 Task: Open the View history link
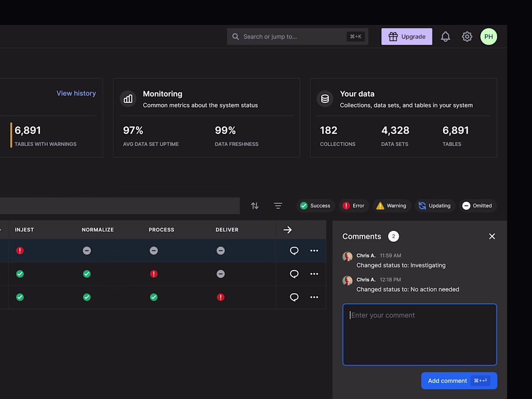[76, 93]
